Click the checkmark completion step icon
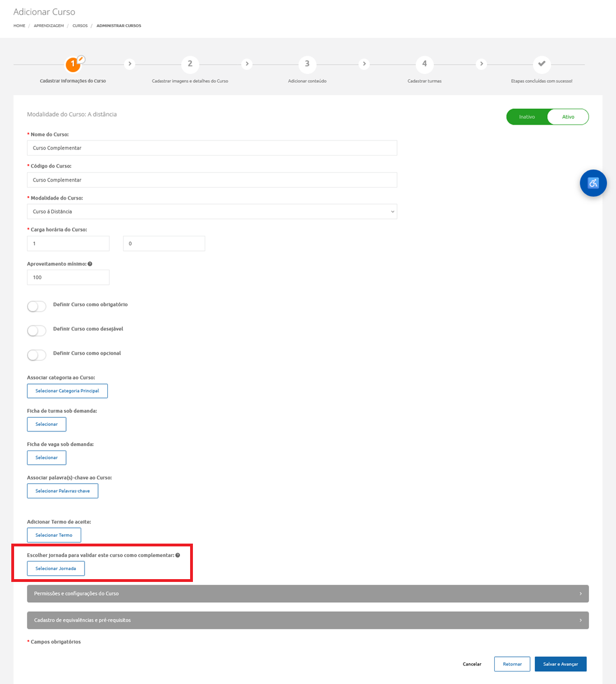The height and width of the screenshot is (684, 616). click(x=542, y=64)
